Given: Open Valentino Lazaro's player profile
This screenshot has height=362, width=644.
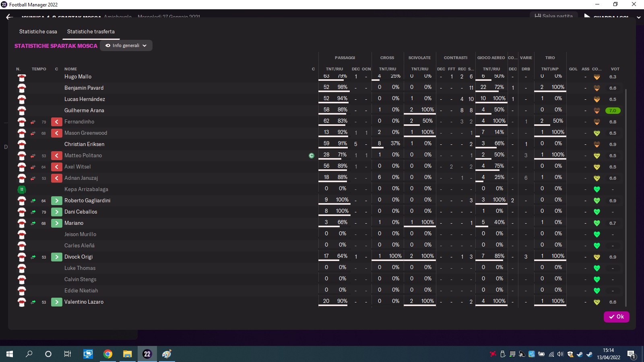Looking at the screenshot, I should pos(84,302).
